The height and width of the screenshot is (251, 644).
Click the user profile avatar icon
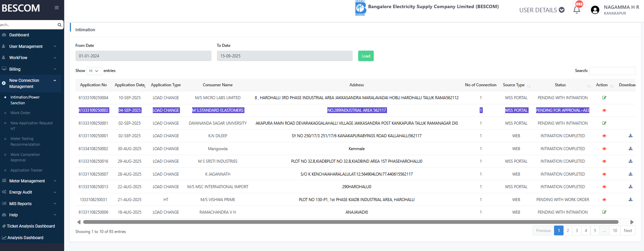[x=595, y=10]
